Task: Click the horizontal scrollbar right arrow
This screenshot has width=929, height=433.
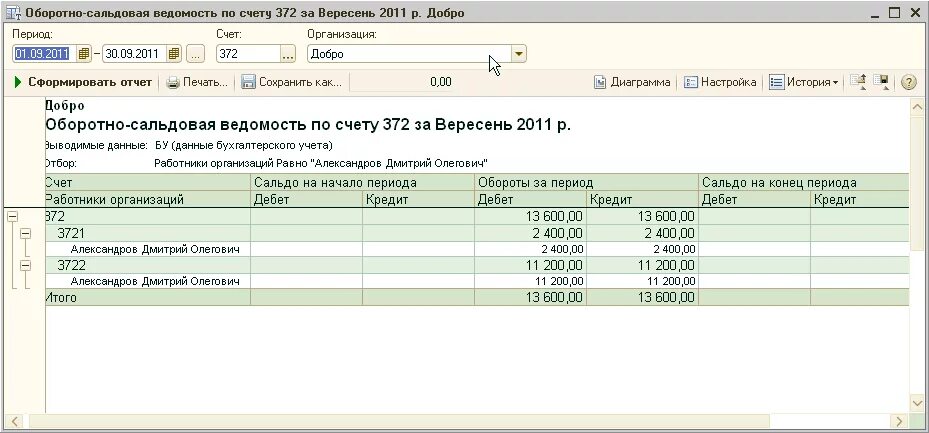Action: (x=899, y=422)
